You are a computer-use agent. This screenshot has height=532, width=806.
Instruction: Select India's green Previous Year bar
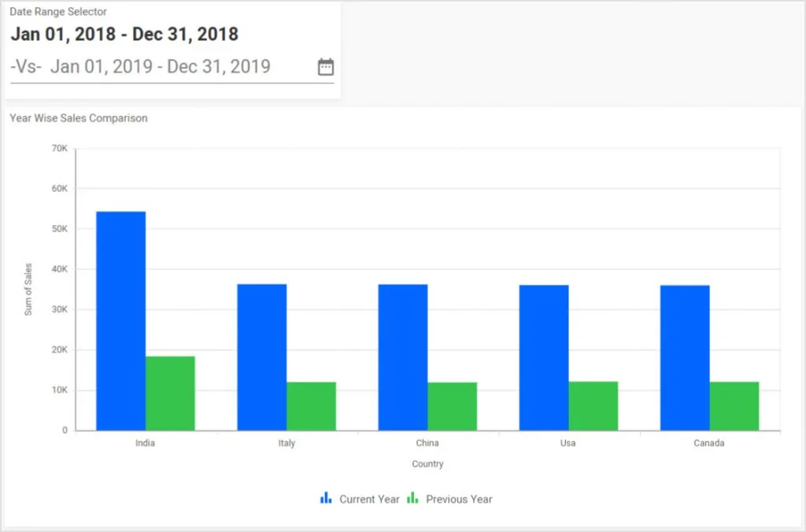(x=170, y=393)
